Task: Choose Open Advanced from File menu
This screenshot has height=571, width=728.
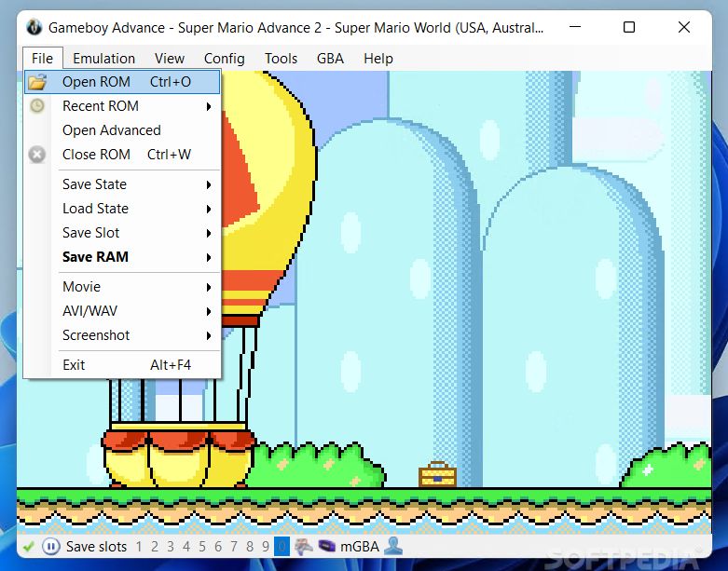Action: 111,130
